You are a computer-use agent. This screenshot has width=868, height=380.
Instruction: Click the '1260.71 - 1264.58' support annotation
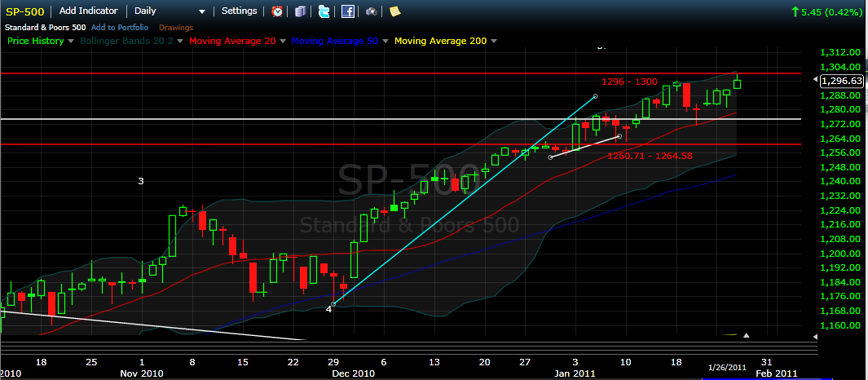[x=650, y=157]
